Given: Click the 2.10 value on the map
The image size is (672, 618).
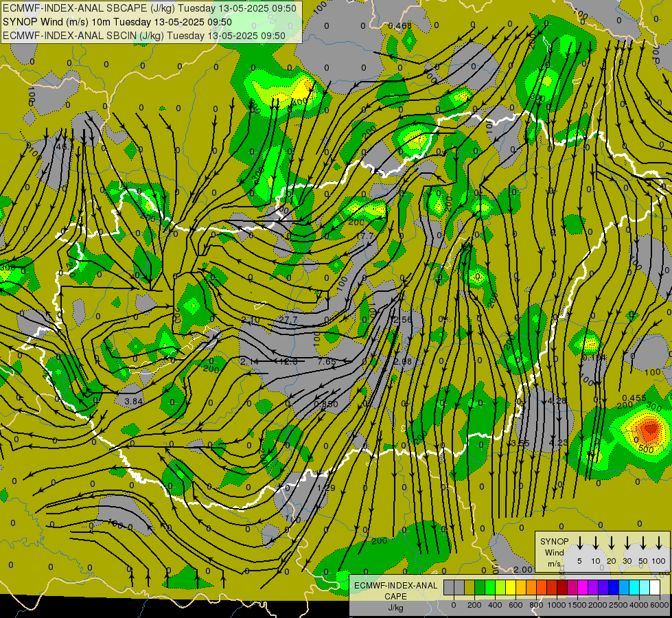Looking at the screenshot, I should (251, 320).
